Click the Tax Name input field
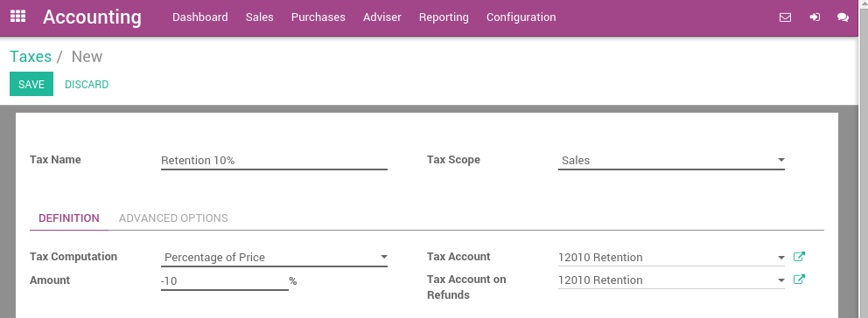This screenshot has width=868, height=318. point(274,161)
